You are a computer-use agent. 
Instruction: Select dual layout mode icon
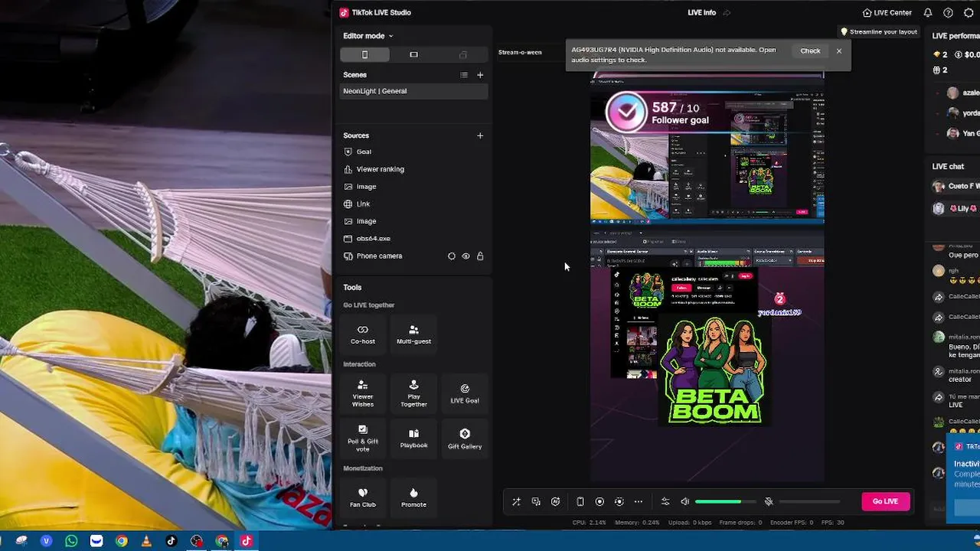(x=462, y=54)
